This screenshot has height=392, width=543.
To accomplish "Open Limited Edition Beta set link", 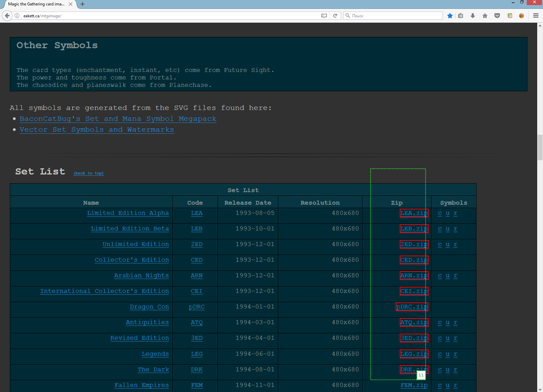I will point(130,229).
